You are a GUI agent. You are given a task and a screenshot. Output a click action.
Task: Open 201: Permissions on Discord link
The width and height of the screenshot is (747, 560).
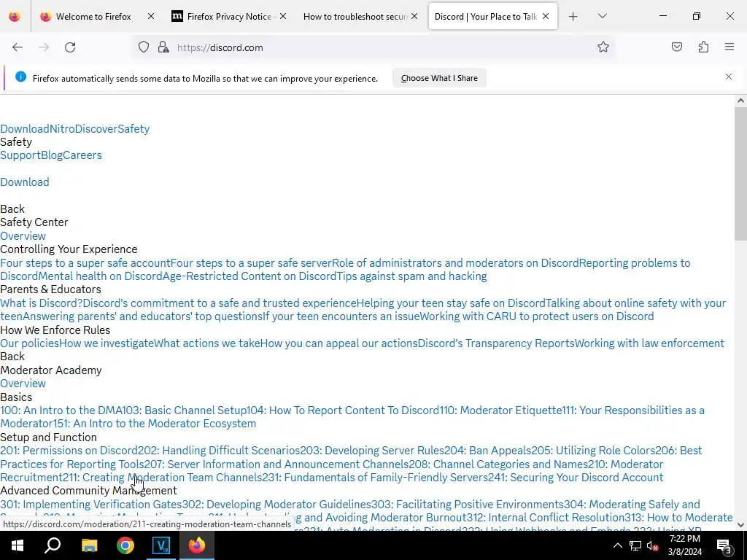(x=69, y=451)
